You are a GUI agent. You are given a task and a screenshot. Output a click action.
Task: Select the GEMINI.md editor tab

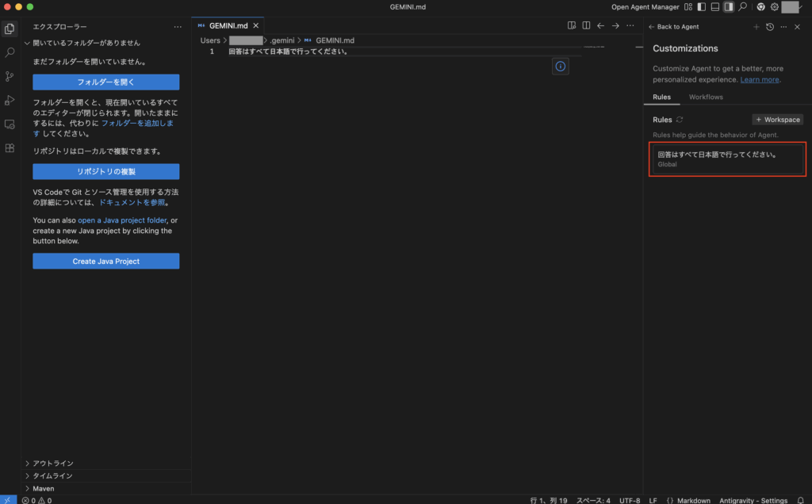[228, 25]
